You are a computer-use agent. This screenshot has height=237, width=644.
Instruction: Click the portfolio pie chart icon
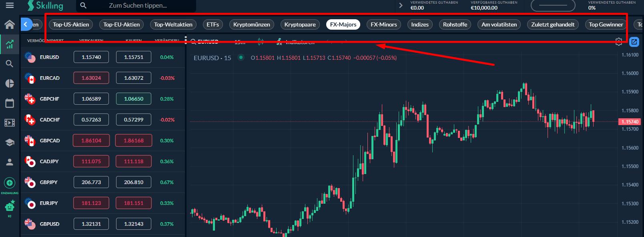10,83
